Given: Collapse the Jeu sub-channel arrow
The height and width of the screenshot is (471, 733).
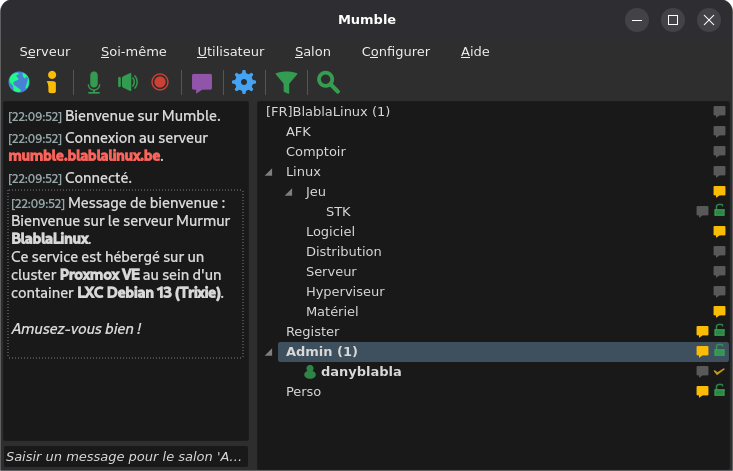Looking at the screenshot, I should (289, 192).
